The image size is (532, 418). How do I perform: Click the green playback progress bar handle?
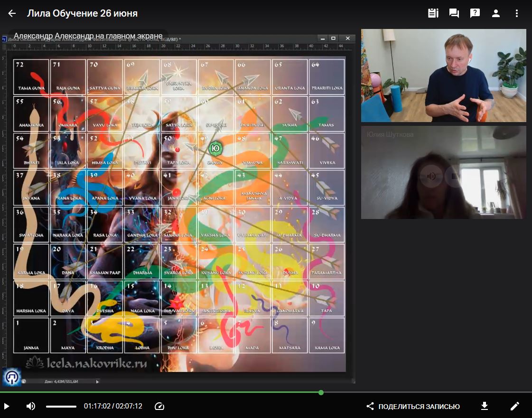tap(321, 392)
